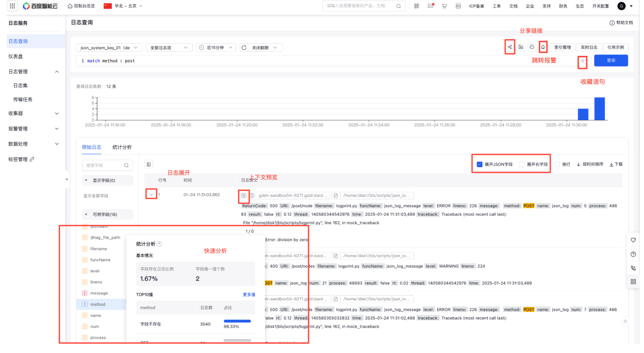Open the json_system_key_01 logstore dropdown
Viewport: 644px width, 353px height.
109,48
